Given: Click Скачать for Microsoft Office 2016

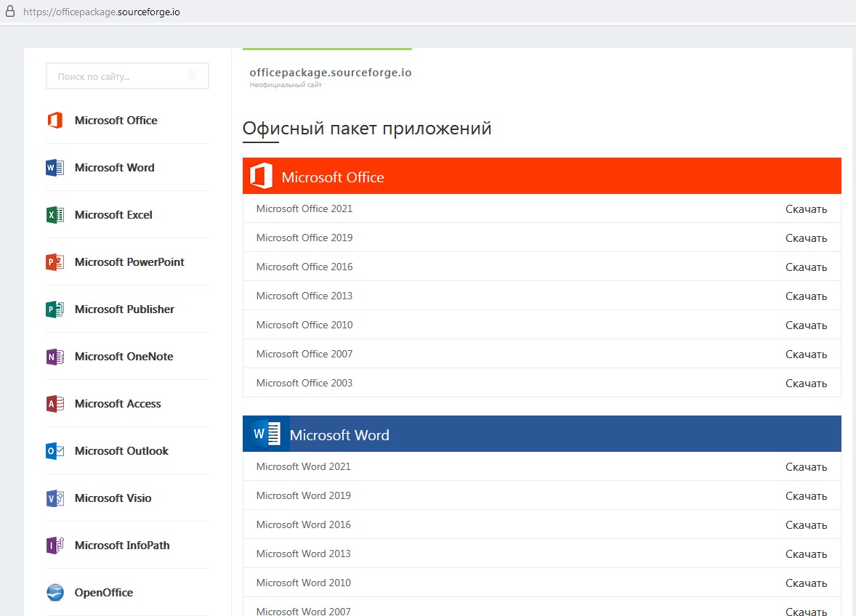Looking at the screenshot, I should tap(806, 267).
